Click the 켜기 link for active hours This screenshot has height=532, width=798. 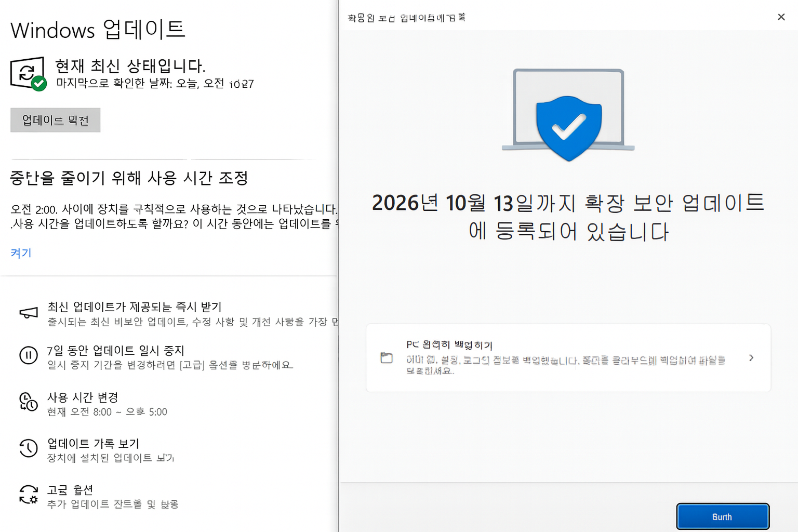[x=21, y=253]
